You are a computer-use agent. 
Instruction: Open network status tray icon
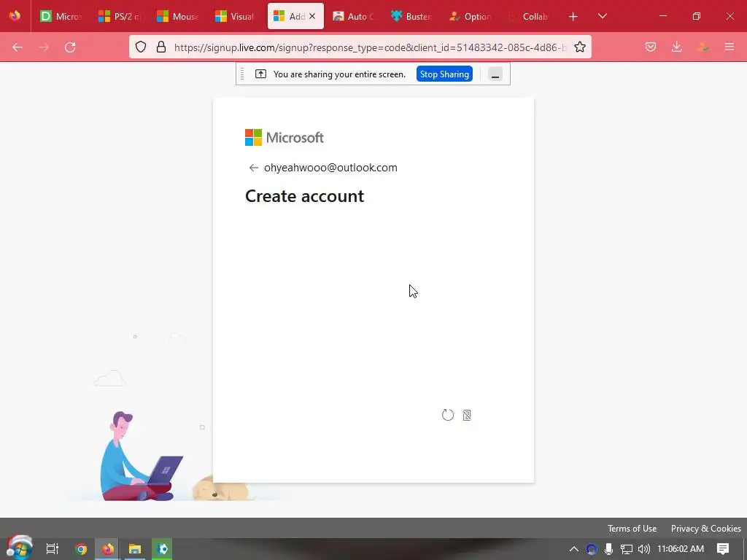626,549
